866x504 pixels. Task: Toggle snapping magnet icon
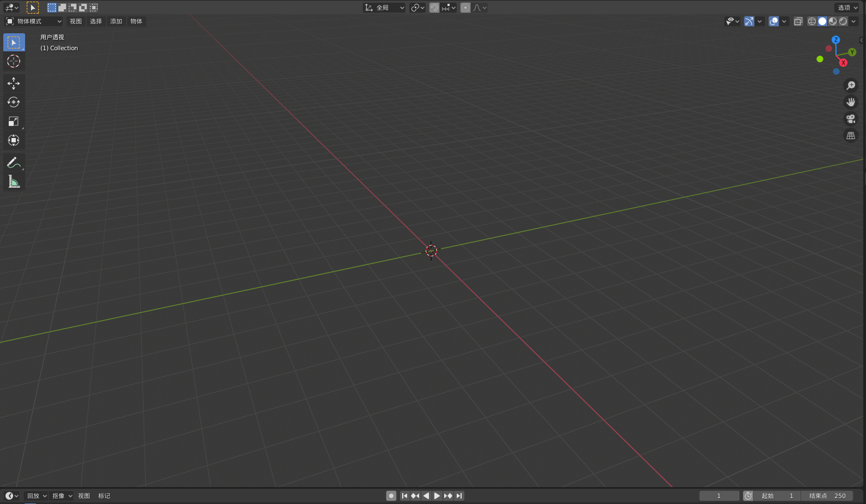pyautogui.click(x=434, y=8)
